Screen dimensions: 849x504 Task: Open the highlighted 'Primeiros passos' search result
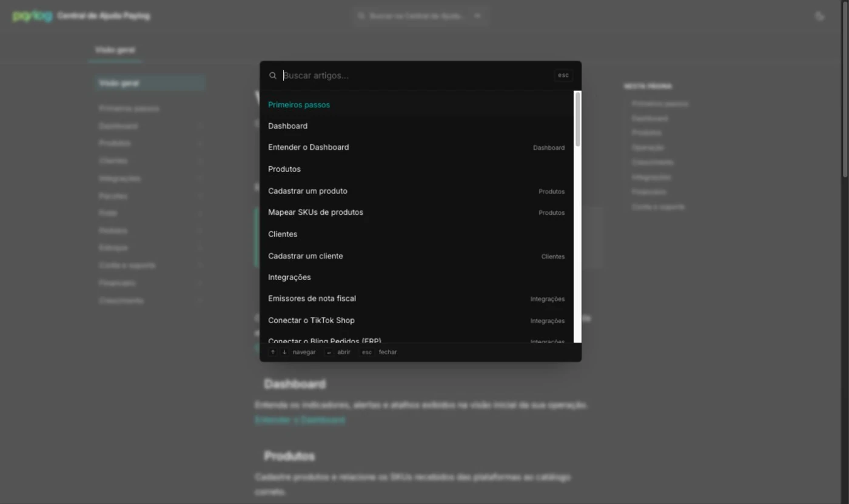417,105
